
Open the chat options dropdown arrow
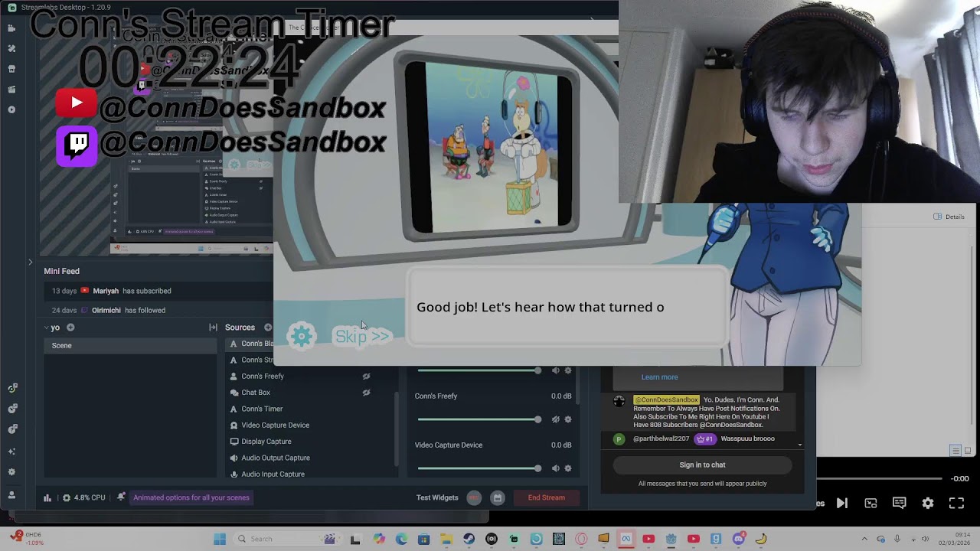799,445
